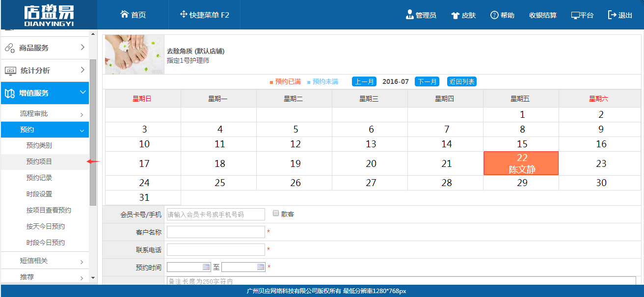Click the 商品服务 sidebar icon
The image size is (644, 297).
pos(10,48)
